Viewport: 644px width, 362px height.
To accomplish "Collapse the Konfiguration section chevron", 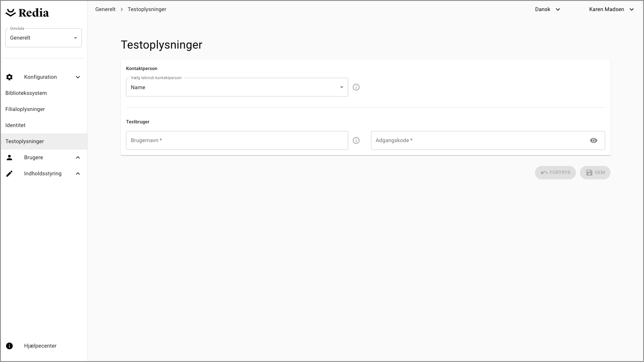I will coord(78,77).
